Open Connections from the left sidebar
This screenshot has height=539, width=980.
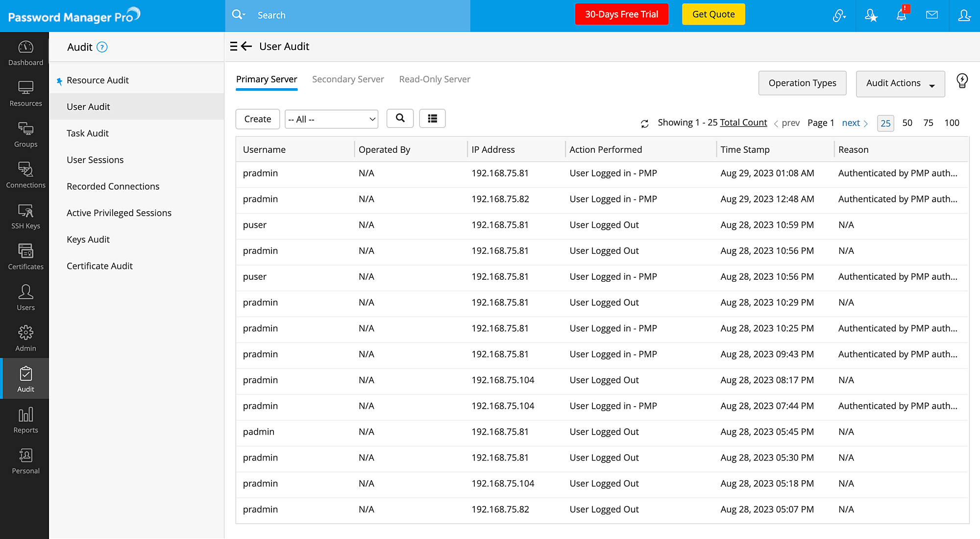25,175
